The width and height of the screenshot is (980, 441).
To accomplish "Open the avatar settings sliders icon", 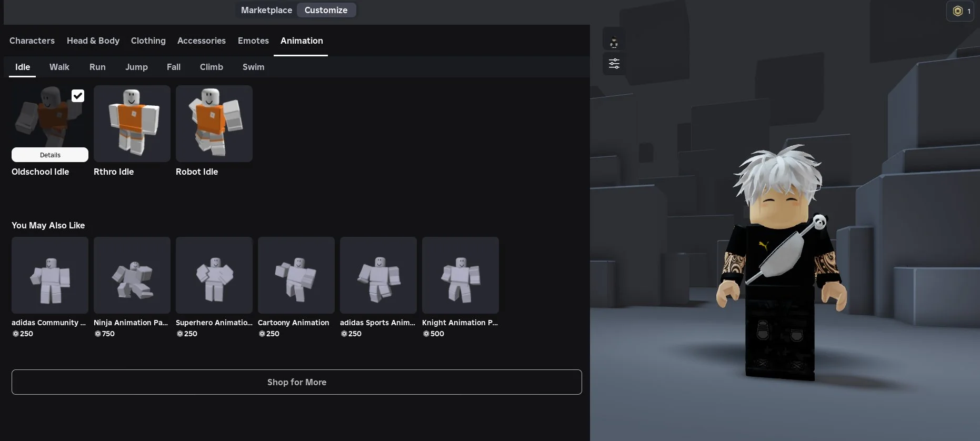I will point(614,64).
